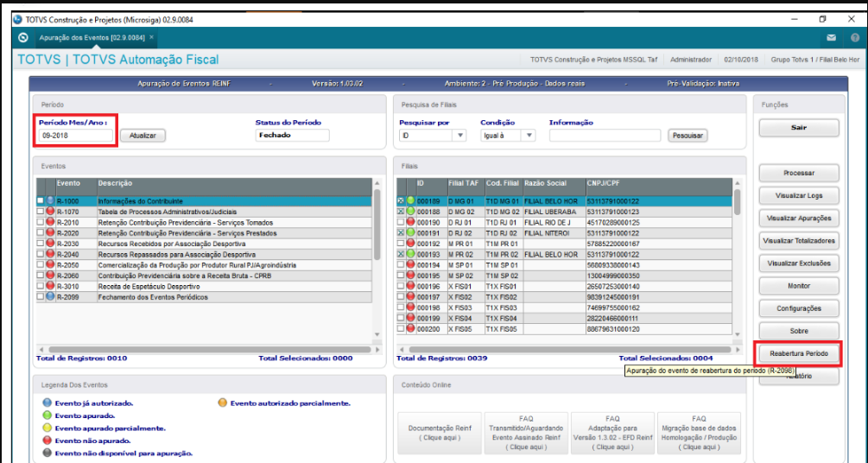Tick the checkbox for event R-2020

(41, 232)
